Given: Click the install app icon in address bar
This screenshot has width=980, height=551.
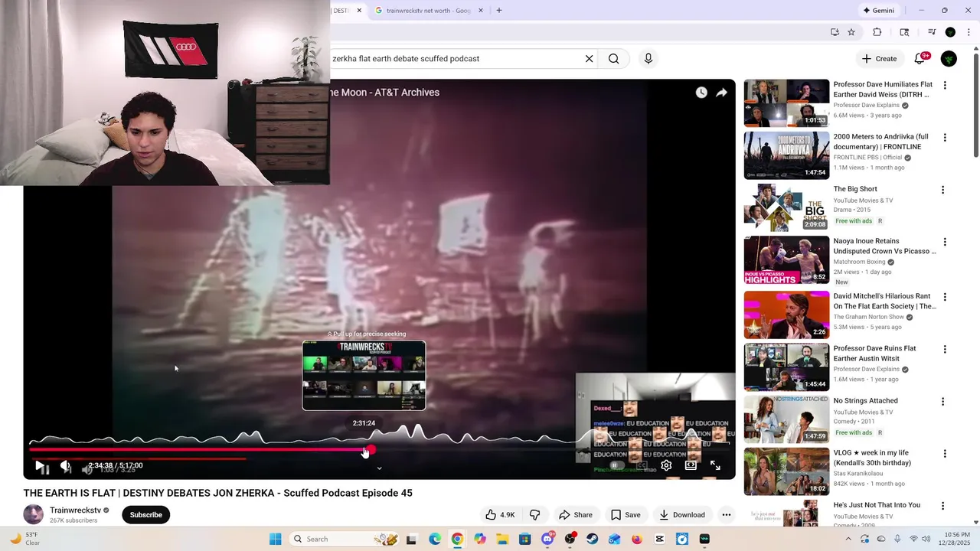Looking at the screenshot, I should pos(835,32).
